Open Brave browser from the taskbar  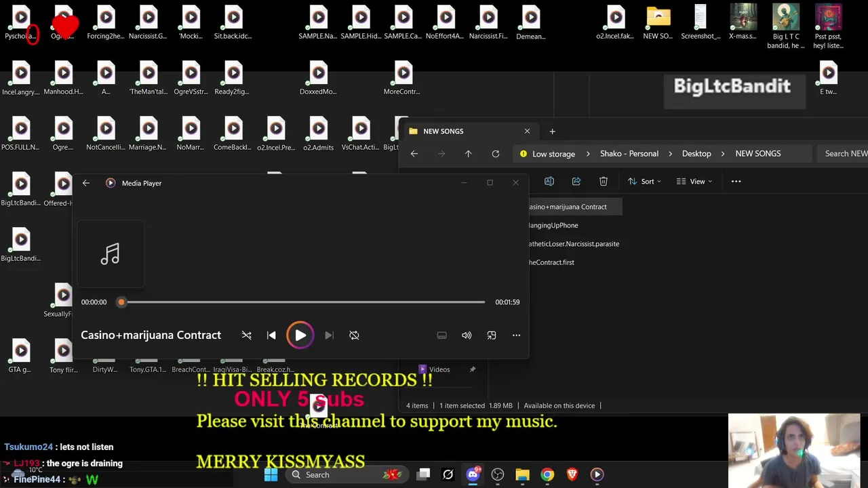pyautogui.click(x=572, y=474)
